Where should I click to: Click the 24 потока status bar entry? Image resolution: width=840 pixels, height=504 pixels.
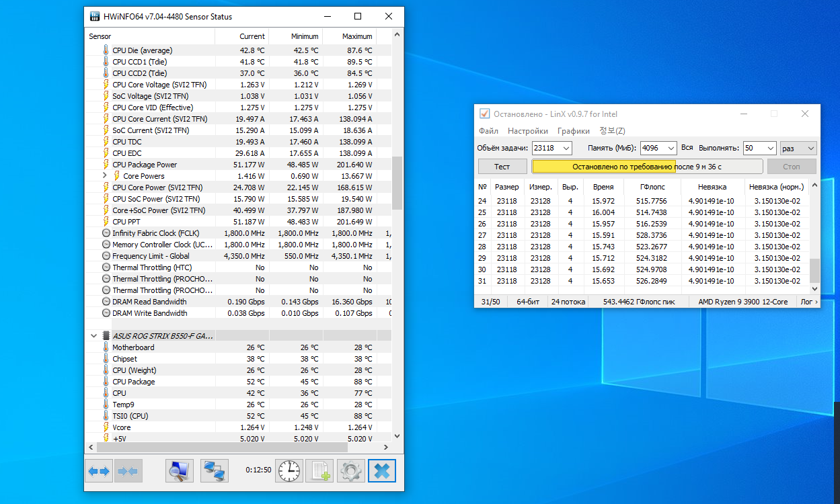(568, 302)
